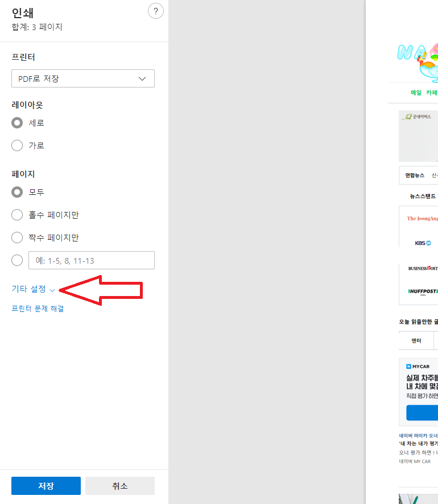Click 뉴스스탠드 heading in preview

pos(423,196)
